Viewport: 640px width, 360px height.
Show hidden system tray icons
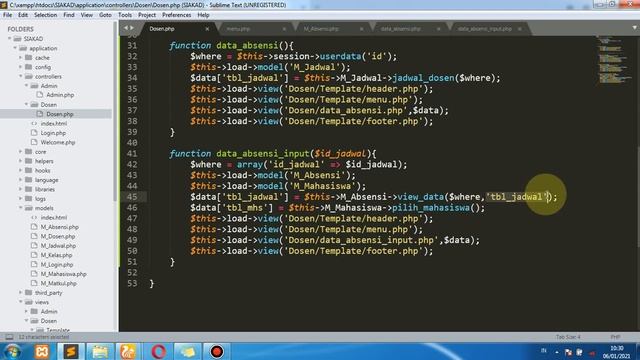click(x=557, y=352)
